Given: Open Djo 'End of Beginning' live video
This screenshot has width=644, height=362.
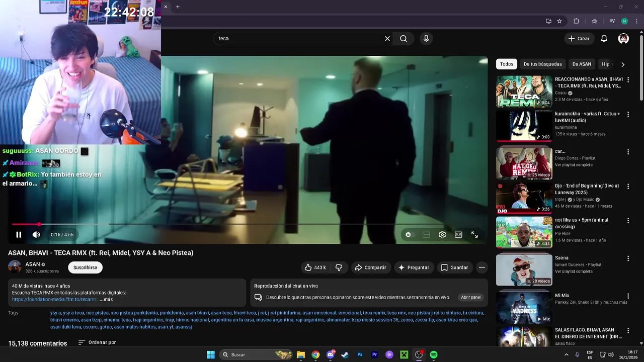Looking at the screenshot, I should point(524,198).
